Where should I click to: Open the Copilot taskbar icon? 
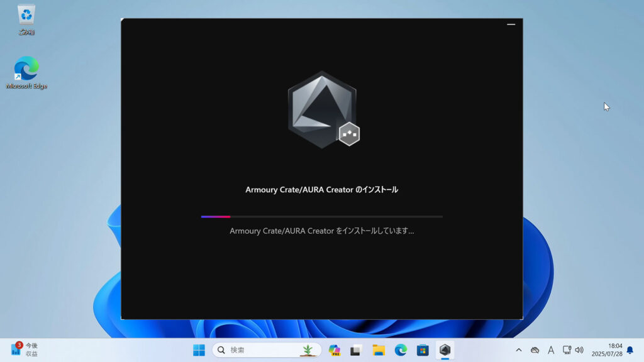(x=335, y=350)
